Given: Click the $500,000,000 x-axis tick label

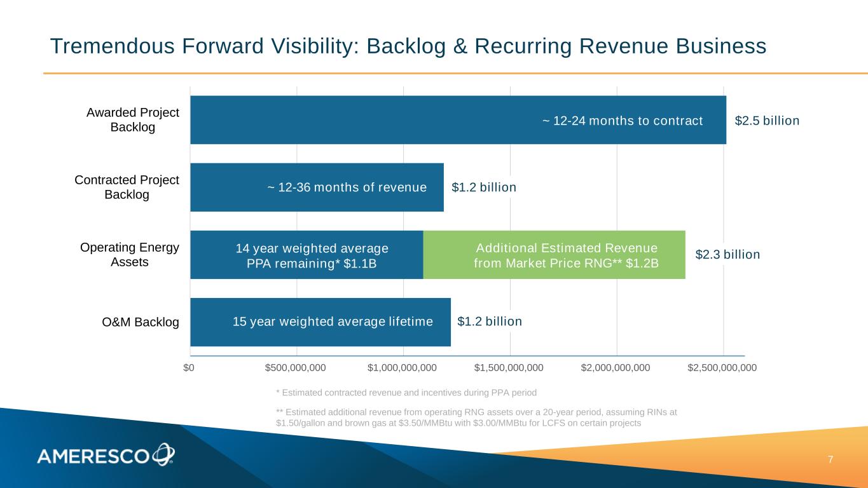Looking at the screenshot, I should pos(296,367).
